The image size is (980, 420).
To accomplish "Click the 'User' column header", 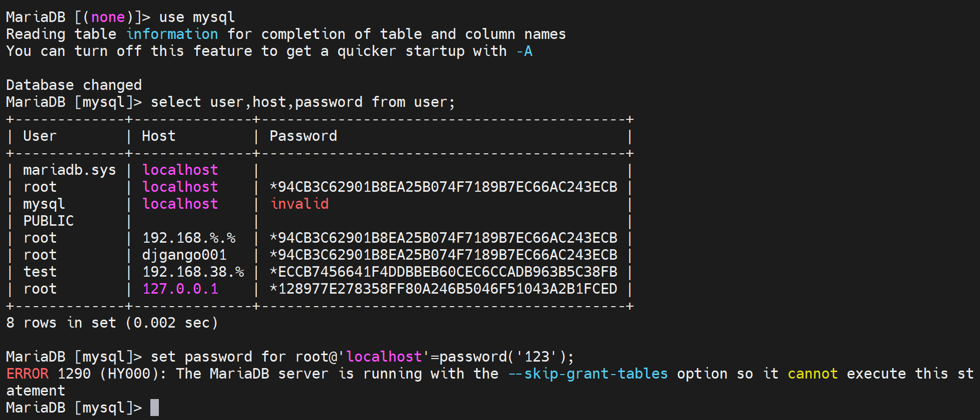I will point(40,136).
